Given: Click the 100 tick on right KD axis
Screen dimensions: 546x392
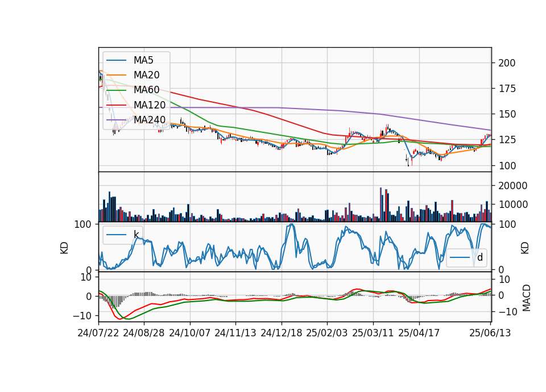Looking at the screenshot, I should point(507,224).
